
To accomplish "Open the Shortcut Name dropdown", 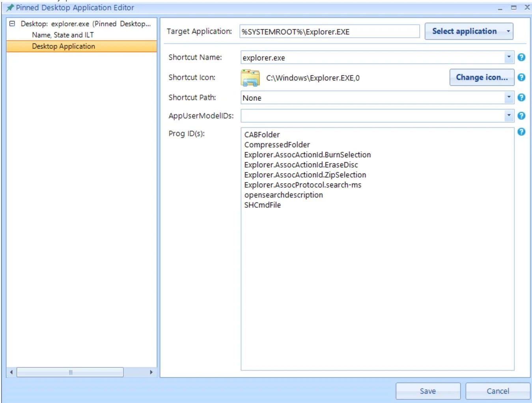I will pyautogui.click(x=509, y=58).
